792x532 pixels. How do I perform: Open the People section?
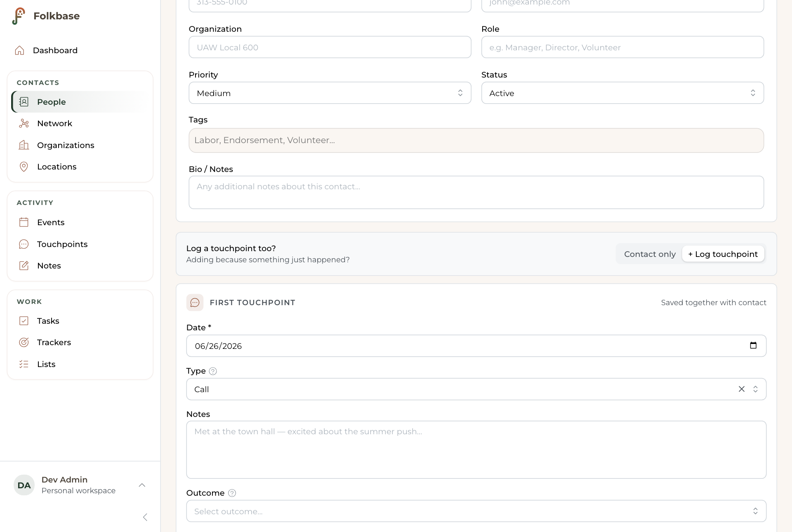[80, 102]
